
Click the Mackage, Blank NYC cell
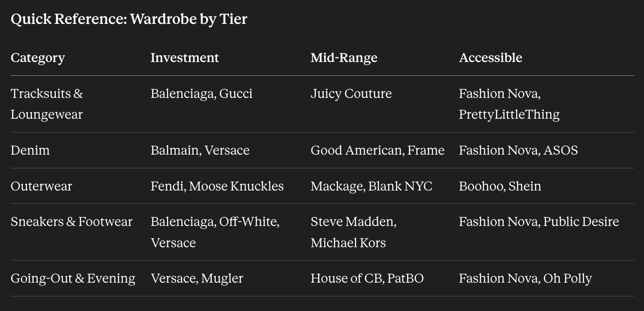371,186
